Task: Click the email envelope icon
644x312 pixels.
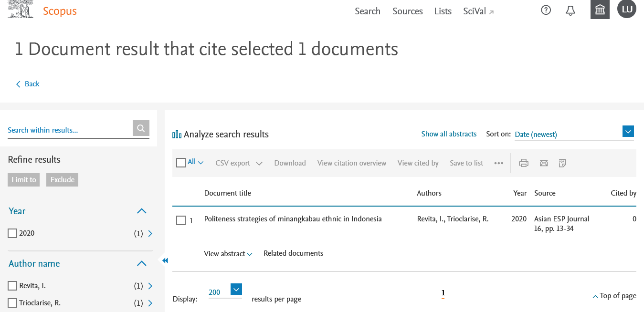Action: (544, 163)
